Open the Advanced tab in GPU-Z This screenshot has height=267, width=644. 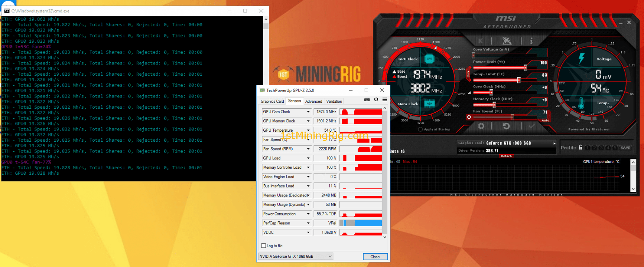click(x=314, y=101)
